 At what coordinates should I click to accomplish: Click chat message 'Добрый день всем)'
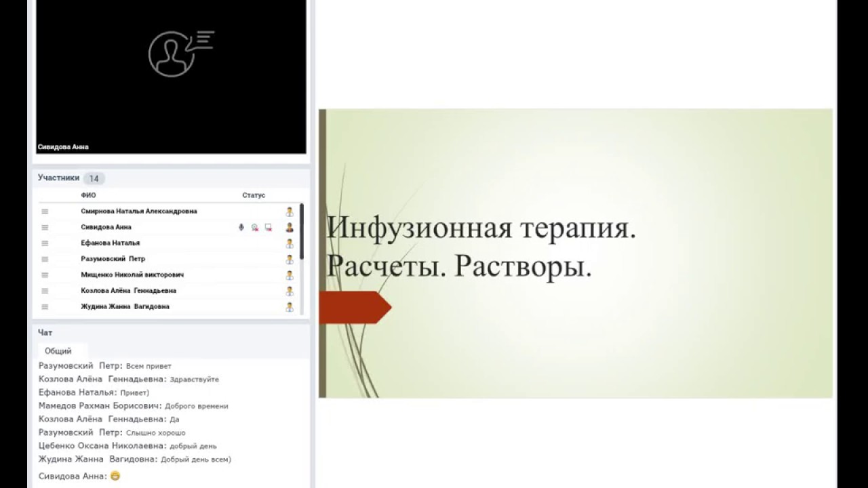(196, 460)
